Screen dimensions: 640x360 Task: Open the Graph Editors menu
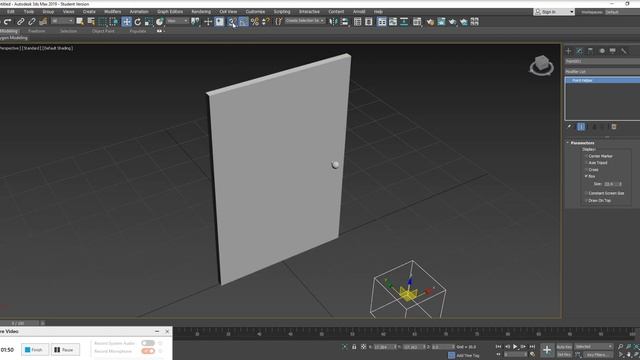170,11
